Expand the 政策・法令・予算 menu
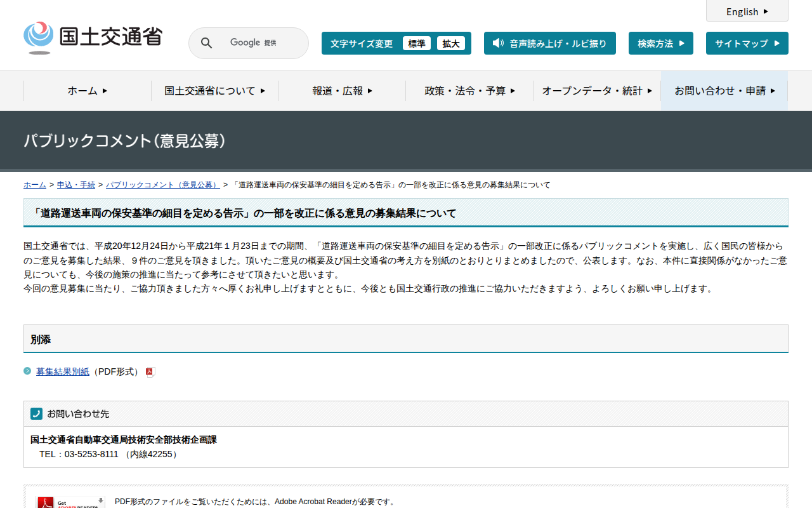The image size is (812, 508). point(469,91)
